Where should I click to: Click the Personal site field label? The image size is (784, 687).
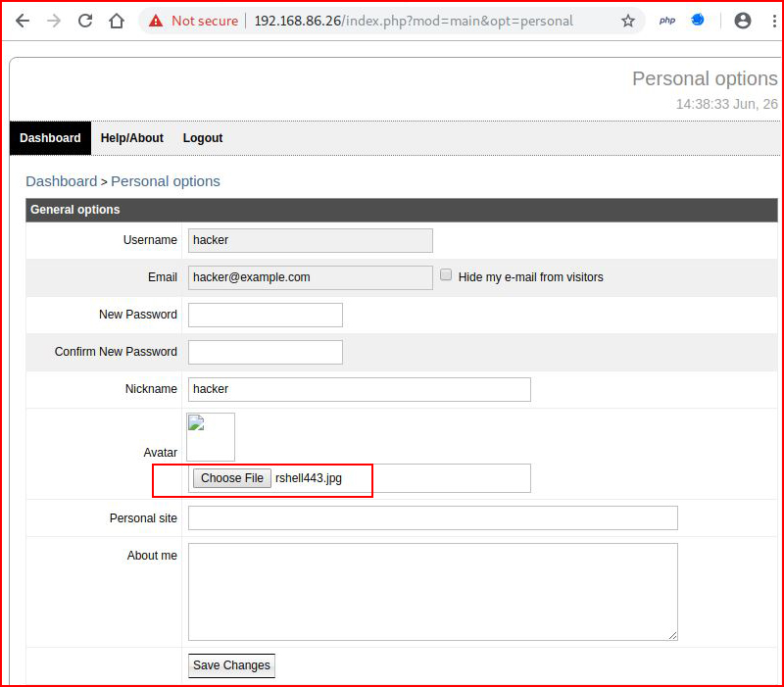pos(143,518)
